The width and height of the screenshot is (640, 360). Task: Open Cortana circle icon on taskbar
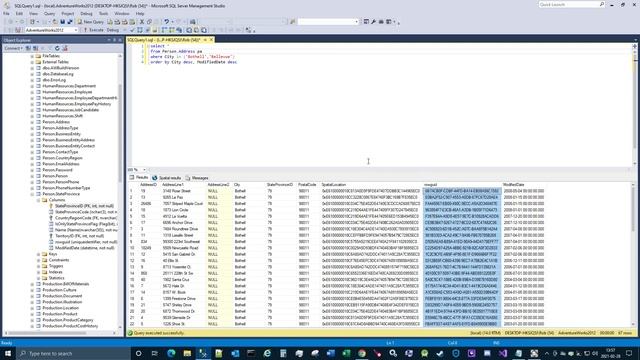[x=138, y=353]
